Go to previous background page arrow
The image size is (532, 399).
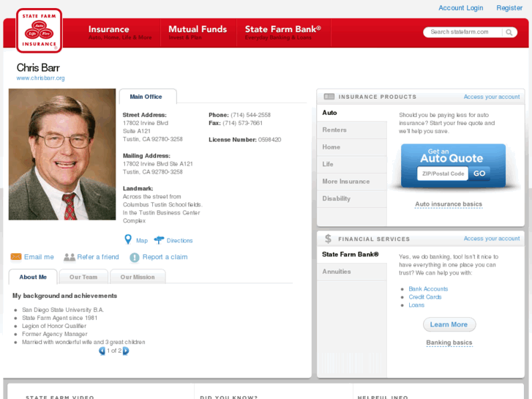click(102, 351)
